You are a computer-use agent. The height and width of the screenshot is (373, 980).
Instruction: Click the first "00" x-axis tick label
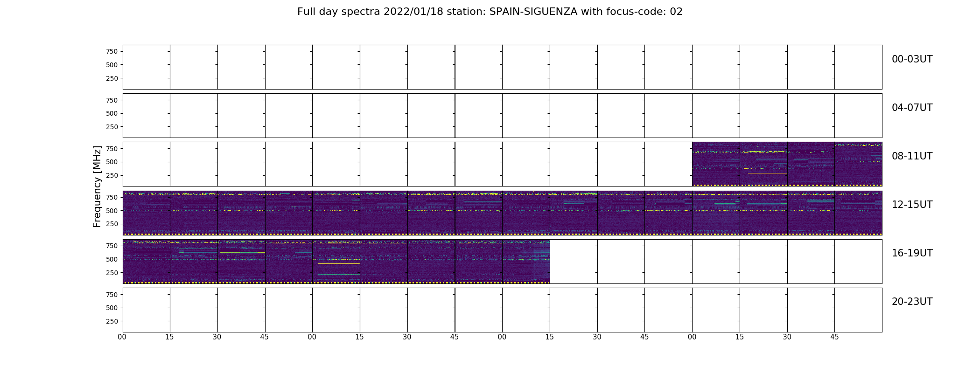122,337
